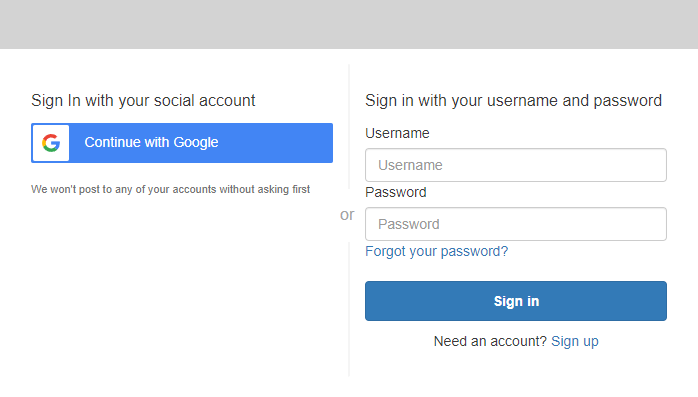Viewport: 698px width, 397px height.
Task: Click the "We won't post" disclaimer text
Action: 170,189
